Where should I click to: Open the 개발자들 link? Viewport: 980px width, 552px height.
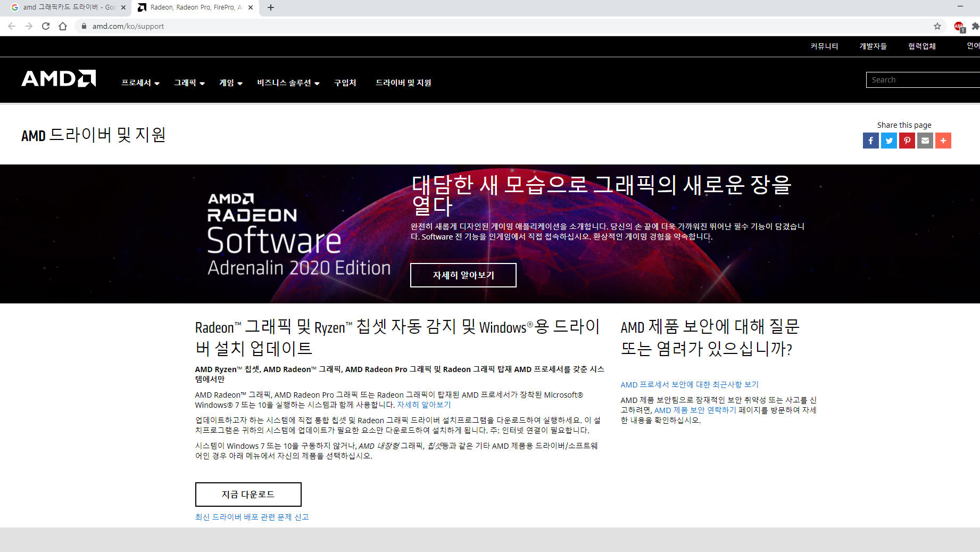point(873,46)
